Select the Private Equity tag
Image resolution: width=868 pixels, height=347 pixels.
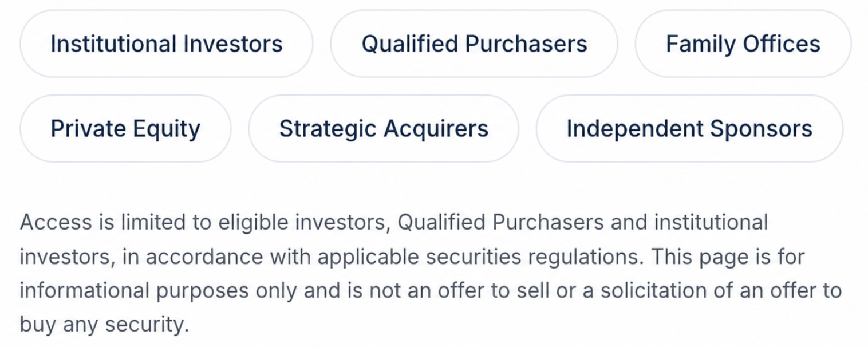125,129
